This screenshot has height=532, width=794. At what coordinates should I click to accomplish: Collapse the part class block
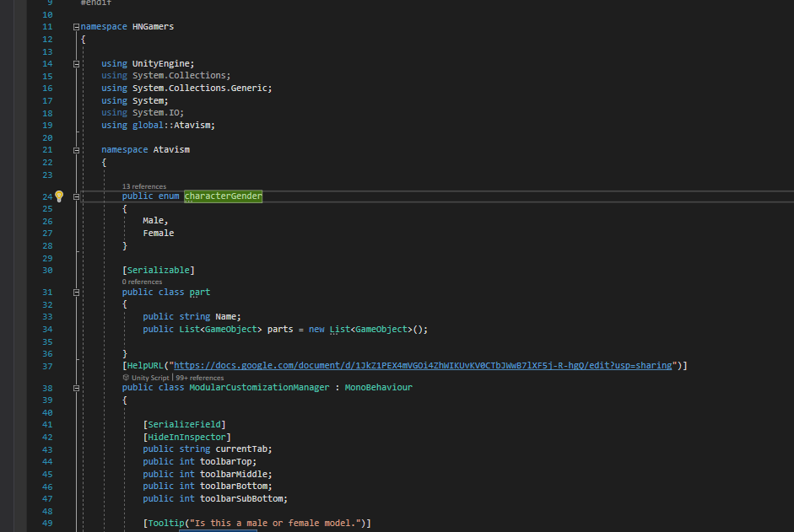coord(77,293)
